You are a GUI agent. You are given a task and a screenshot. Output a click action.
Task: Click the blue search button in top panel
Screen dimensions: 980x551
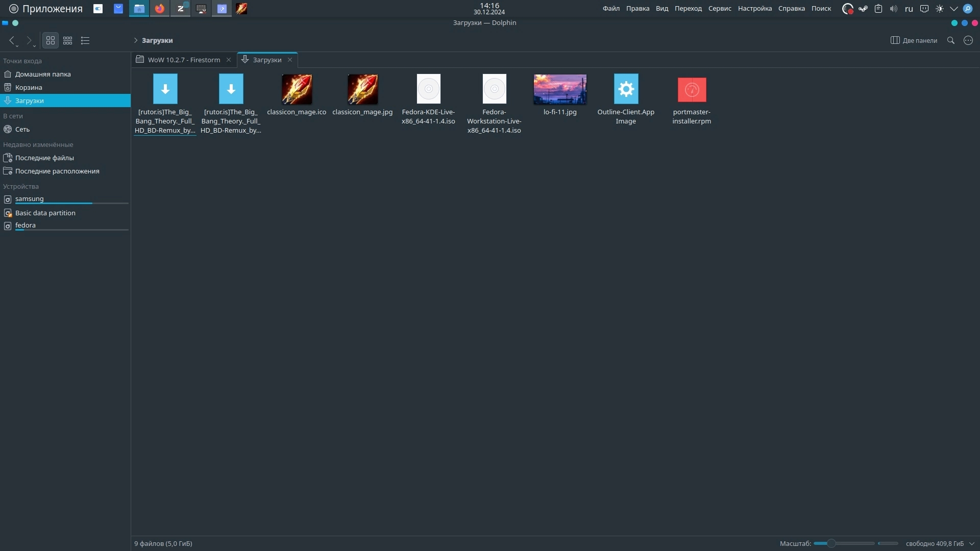pos(968,9)
